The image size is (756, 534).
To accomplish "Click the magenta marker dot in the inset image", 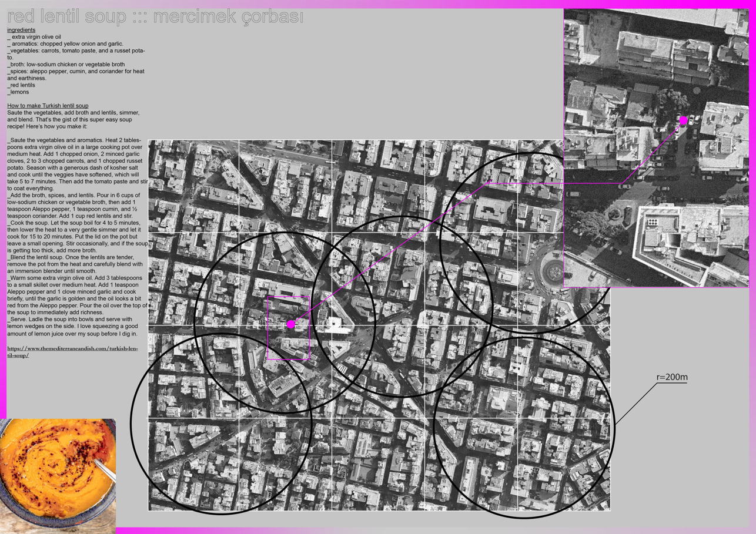I will 683,120.
